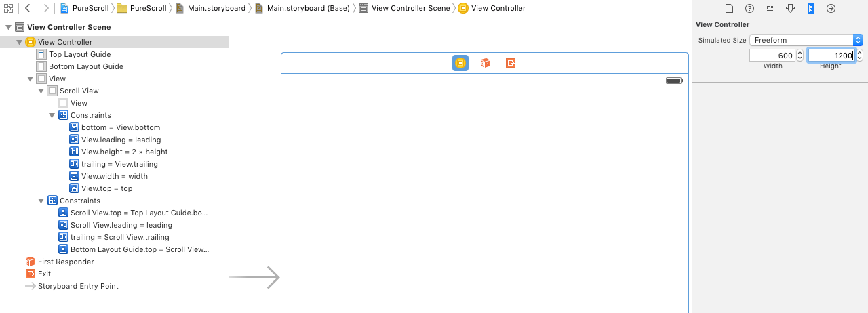Select Scroll View.leading = leading constraint
The width and height of the screenshot is (868, 313).
[x=114, y=225]
